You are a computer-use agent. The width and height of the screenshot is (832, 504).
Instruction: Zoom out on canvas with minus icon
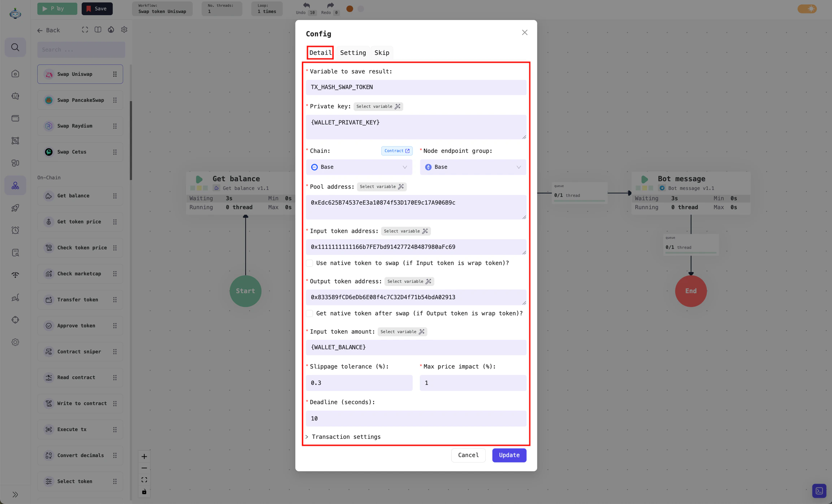144,468
